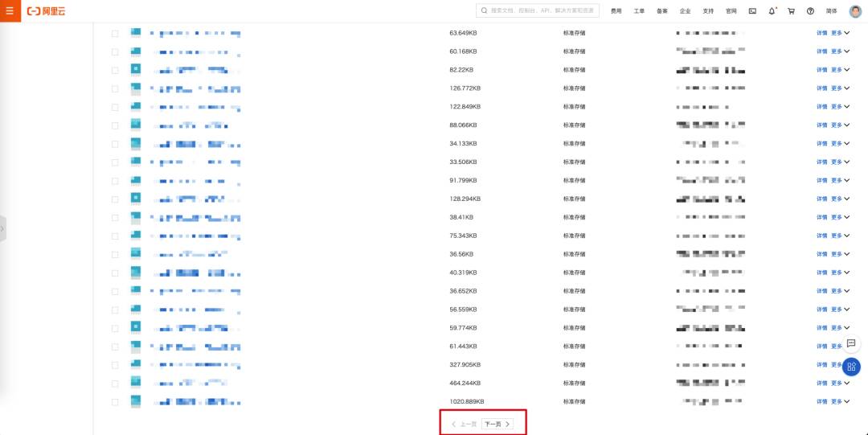This screenshot has width=868, height=435.
Task: Click the image file icon of the 36.652KB row
Action: (136, 291)
